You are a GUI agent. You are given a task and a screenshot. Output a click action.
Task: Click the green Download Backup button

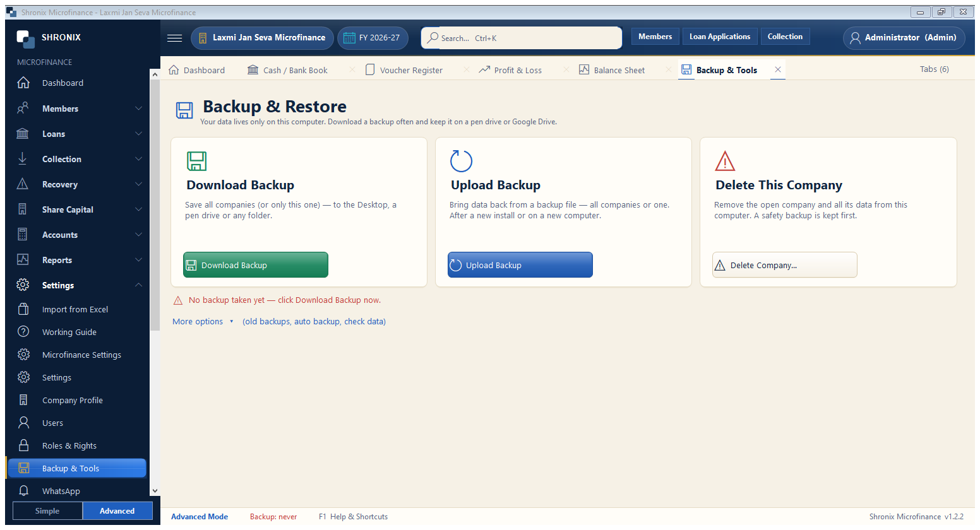(256, 265)
